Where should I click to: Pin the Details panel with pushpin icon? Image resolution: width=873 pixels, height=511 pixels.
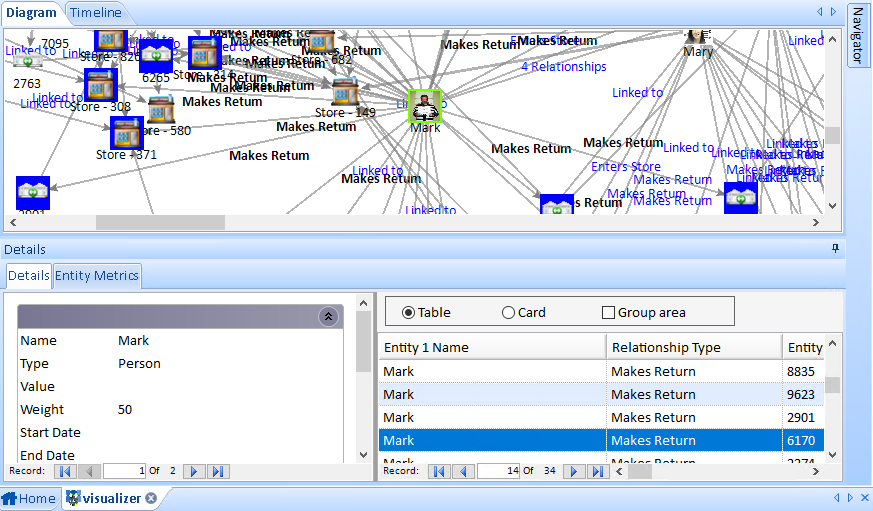(x=835, y=249)
